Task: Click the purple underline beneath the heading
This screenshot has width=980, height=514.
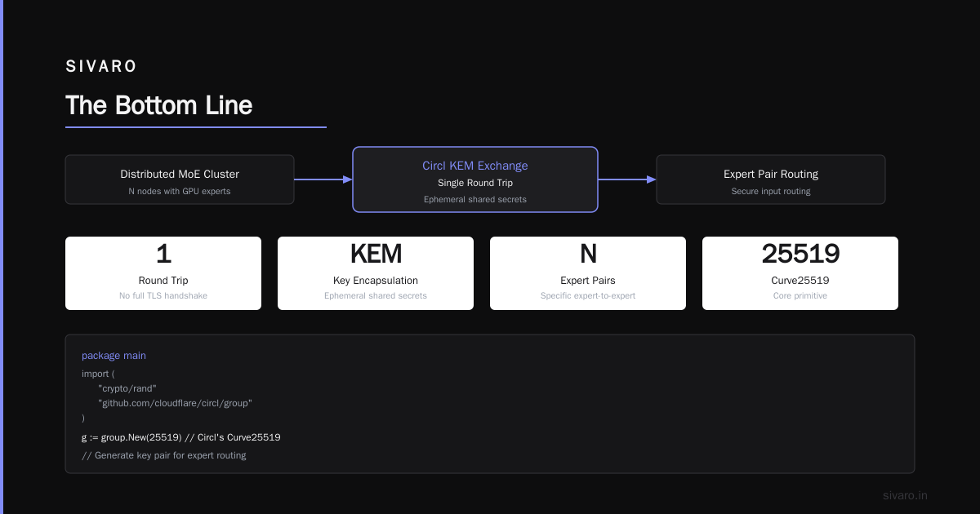Action: pyautogui.click(x=196, y=126)
